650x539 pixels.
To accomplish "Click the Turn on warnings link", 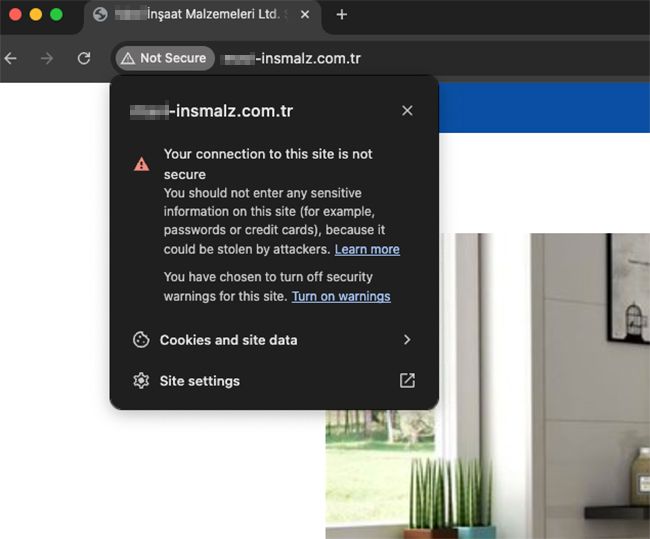I will click(x=341, y=297).
